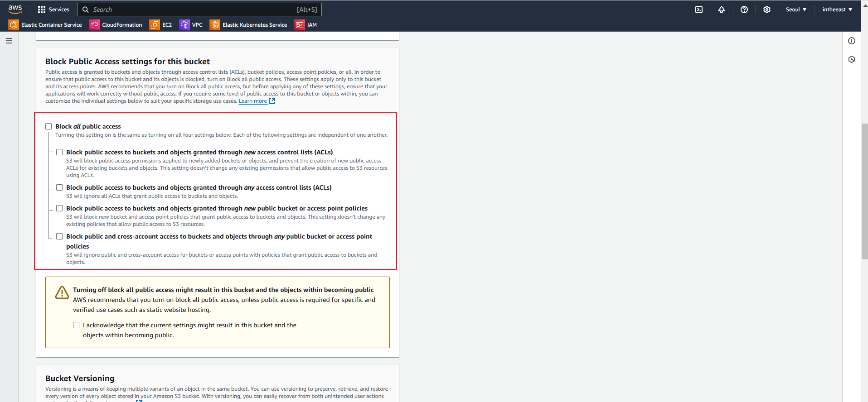Check block access through any ACLs
868x402 pixels.
[x=59, y=187]
